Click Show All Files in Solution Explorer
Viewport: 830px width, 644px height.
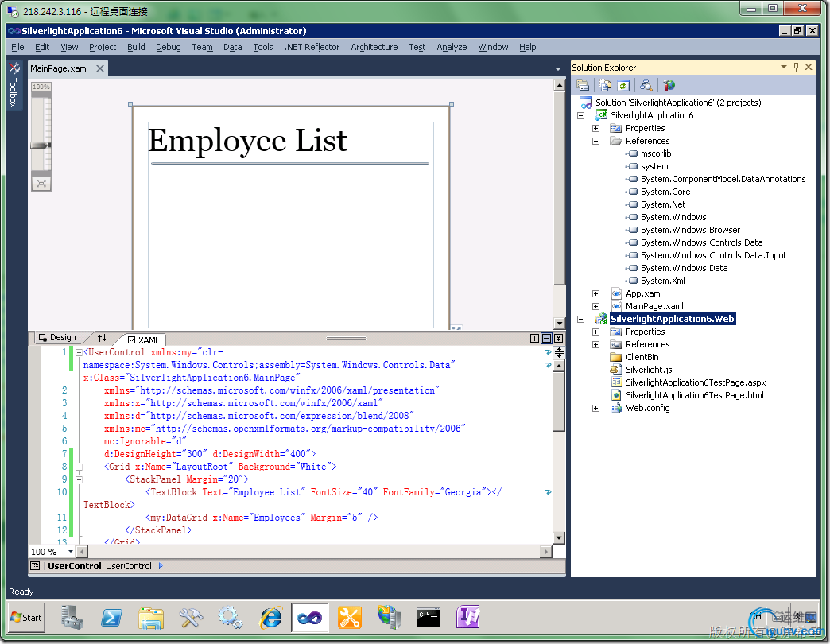[x=605, y=85]
